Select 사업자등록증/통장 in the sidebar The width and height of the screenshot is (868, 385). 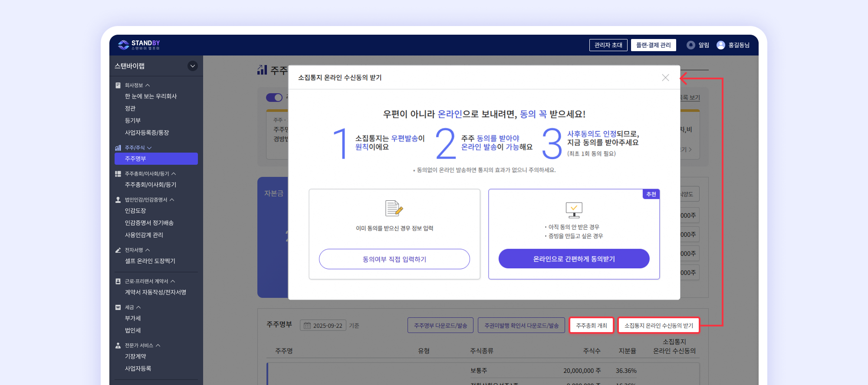(147, 133)
